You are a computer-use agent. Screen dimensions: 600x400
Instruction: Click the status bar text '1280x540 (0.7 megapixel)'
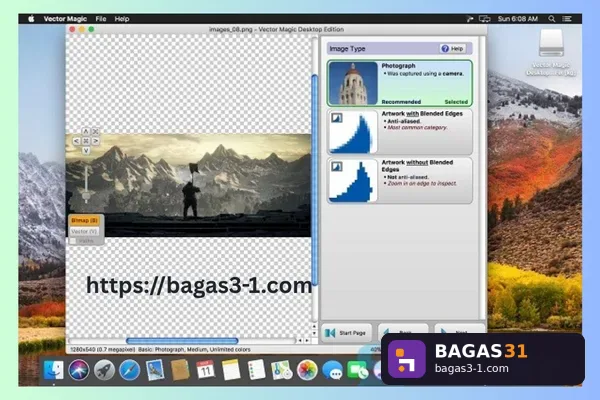pos(102,349)
